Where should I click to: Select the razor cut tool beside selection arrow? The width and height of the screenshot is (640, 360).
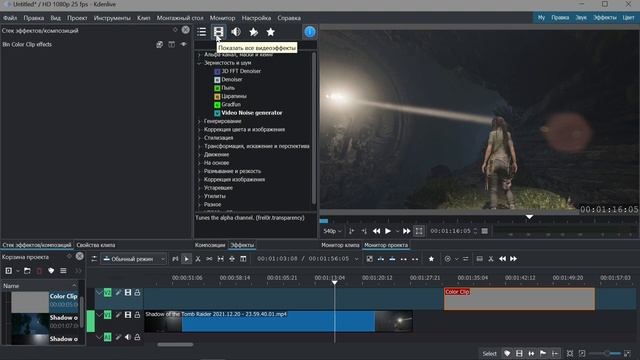click(x=198, y=259)
